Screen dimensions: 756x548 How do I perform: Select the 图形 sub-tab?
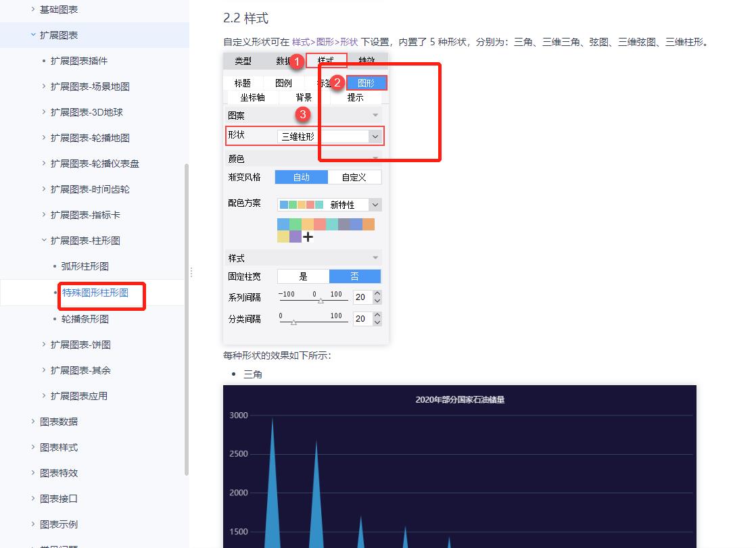pos(367,83)
